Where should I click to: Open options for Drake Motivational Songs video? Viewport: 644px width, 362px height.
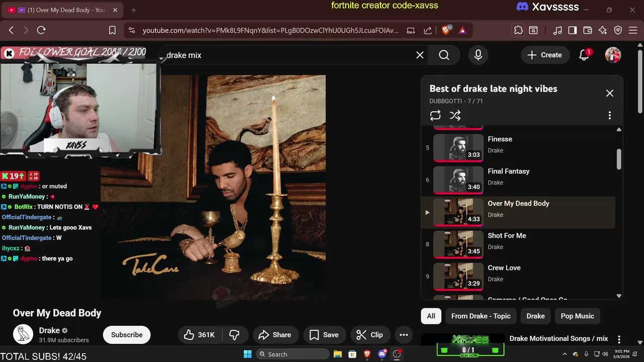pyautogui.click(x=619, y=339)
